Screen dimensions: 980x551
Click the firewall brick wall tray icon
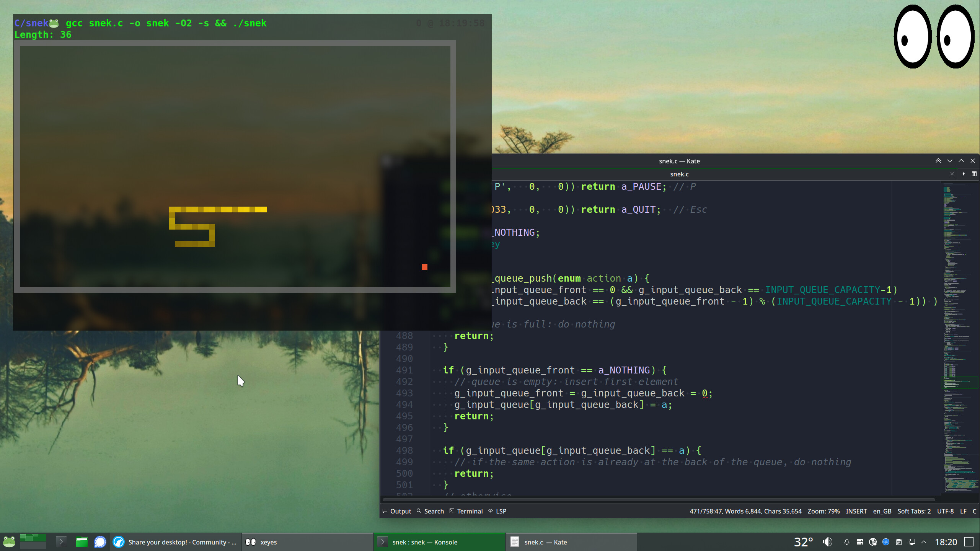pos(860,542)
